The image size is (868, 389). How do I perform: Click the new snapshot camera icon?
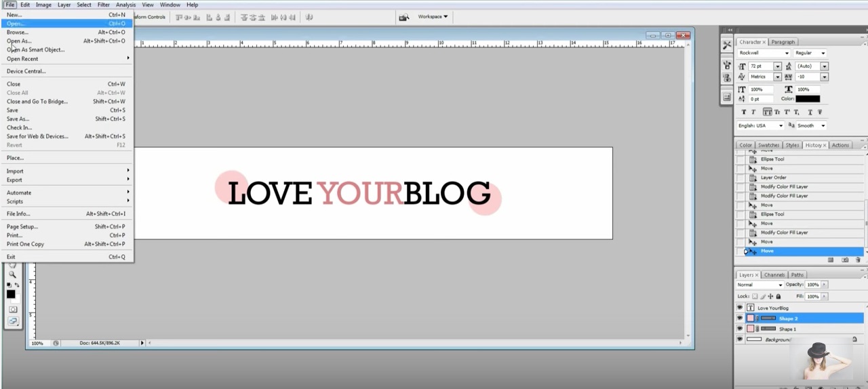(845, 260)
